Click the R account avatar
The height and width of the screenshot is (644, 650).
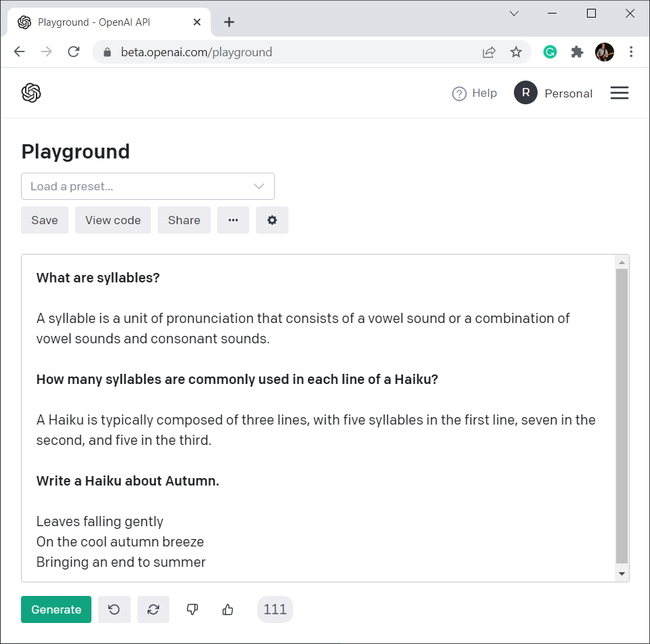[525, 93]
